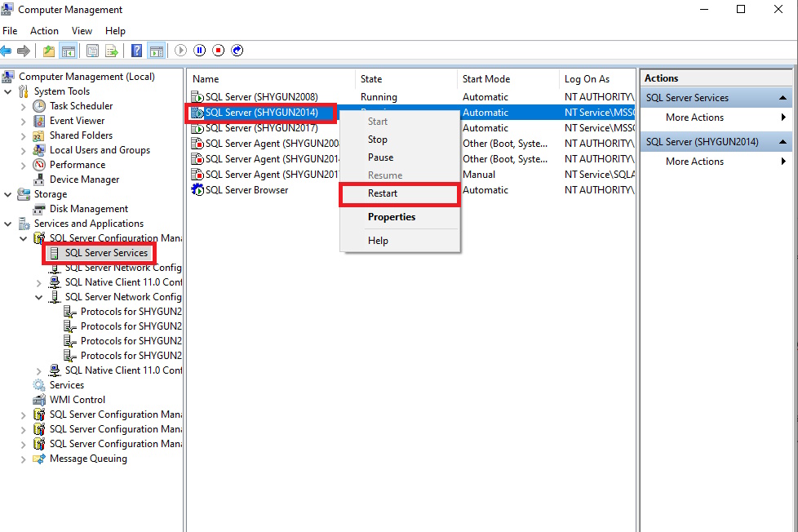Viewport: 798px width, 532px height.
Task: Click the Start Service play toolbar icon
Action: (x=180, y=51)
